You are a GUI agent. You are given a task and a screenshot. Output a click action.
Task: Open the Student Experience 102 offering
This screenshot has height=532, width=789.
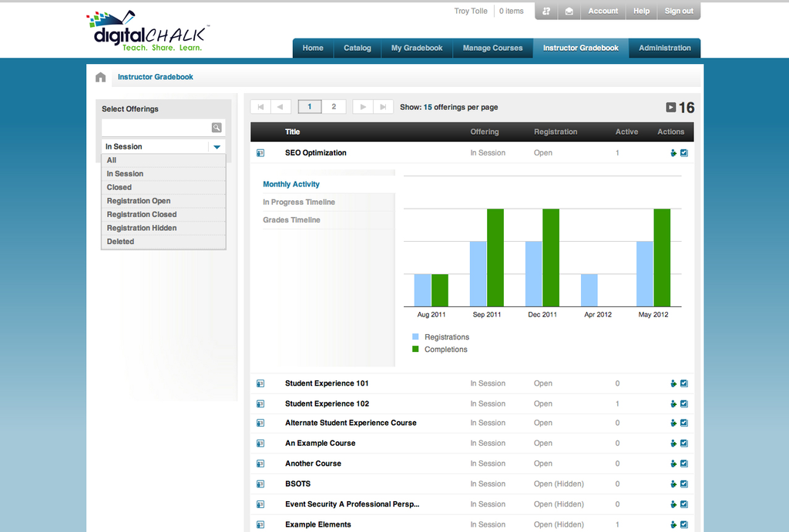[x=327, y=403]
